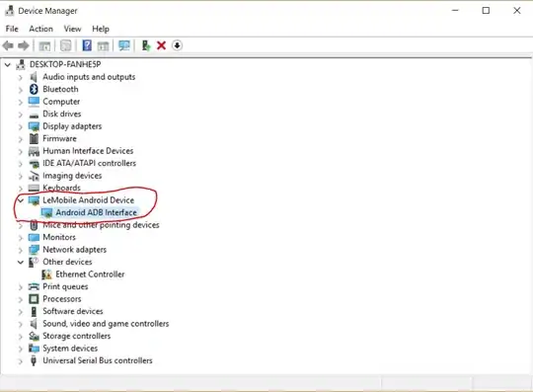
Task: Open the File menu
Action: click(12, 29)
